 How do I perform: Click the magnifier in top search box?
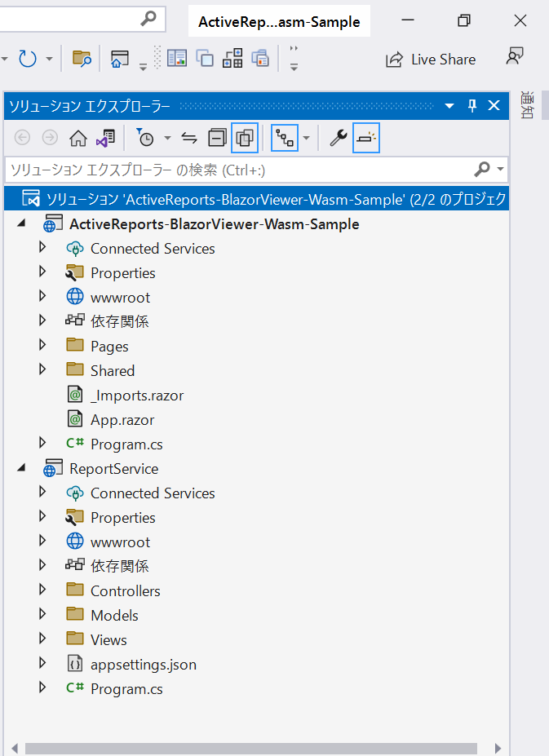point(148,18)
